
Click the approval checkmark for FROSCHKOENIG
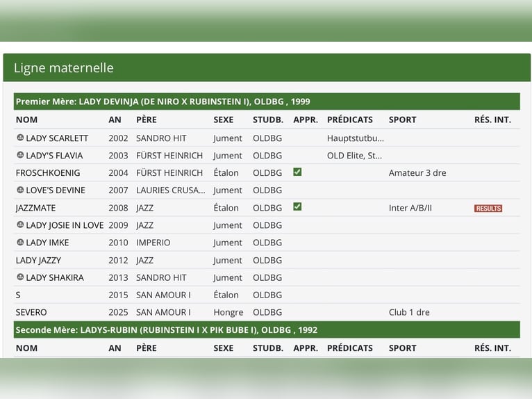(297, 172)
